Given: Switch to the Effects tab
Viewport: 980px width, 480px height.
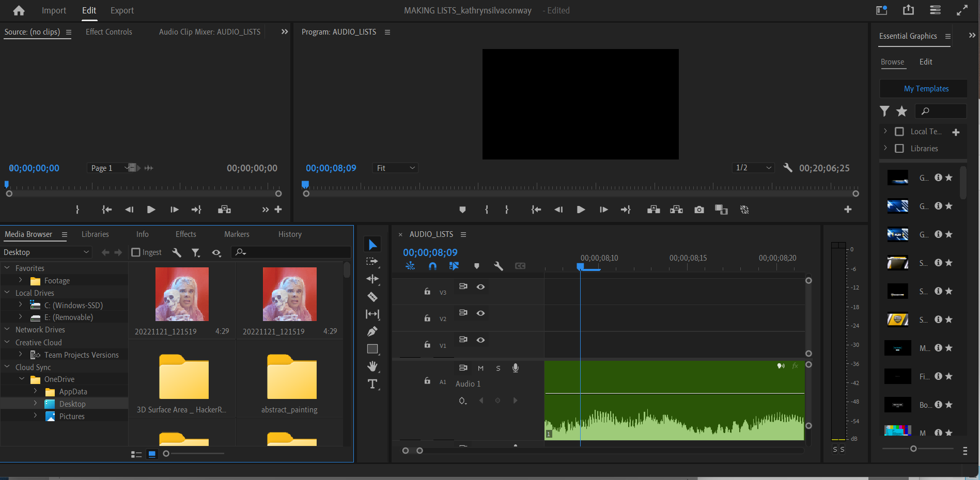Looking at the screenshot, I should point(185,234).
